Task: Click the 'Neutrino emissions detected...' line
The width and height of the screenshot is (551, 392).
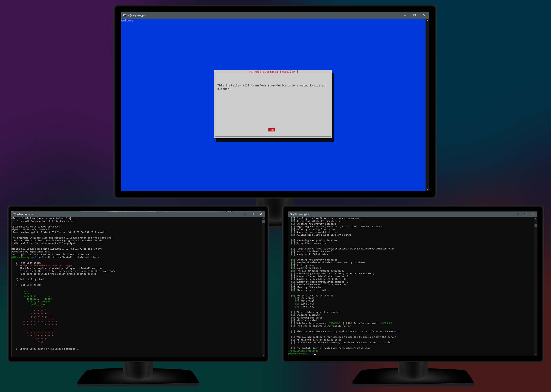Action: pyautogui.click(x=314, y=232)
